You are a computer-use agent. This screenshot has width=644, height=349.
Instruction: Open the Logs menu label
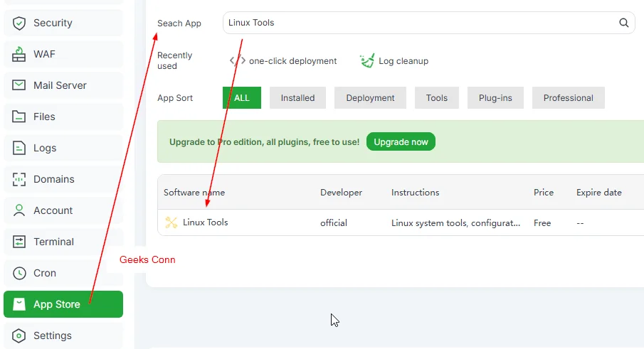[x=45, y=148]
